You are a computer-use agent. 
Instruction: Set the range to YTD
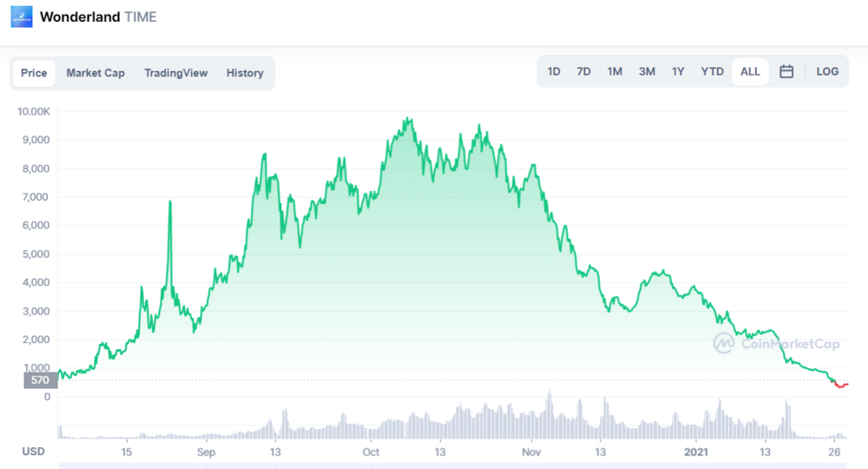coord(712,72)
